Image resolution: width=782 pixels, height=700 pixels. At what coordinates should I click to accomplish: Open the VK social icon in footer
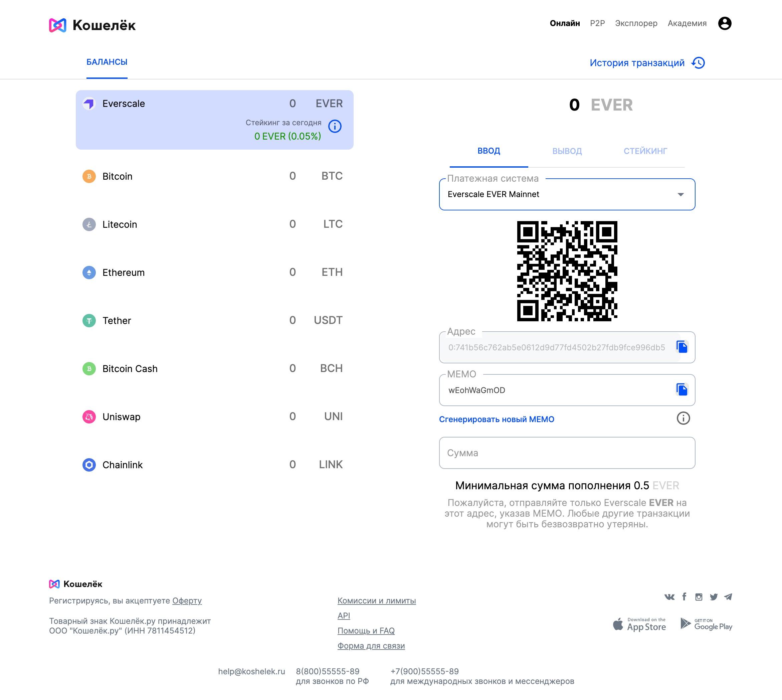point(669,596)
